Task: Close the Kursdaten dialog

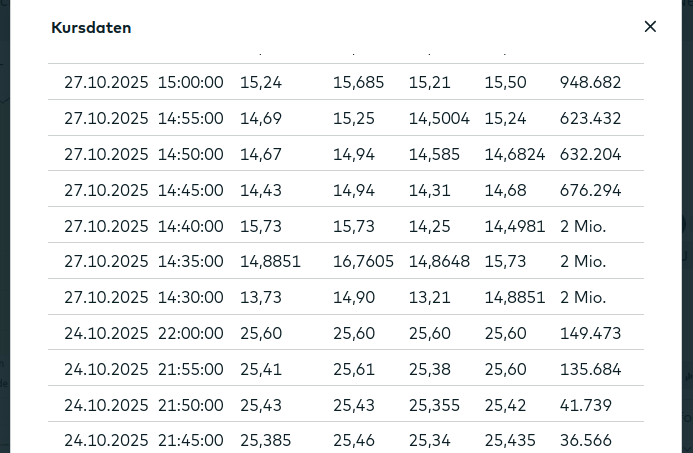Action: pyautogui.click(x=650, y=27)
